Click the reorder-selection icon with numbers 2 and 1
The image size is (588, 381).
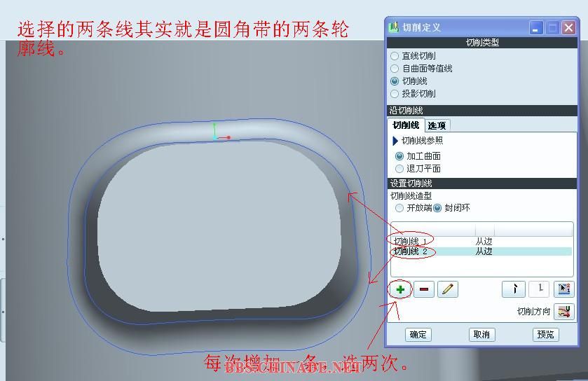(x=564, y=289)
